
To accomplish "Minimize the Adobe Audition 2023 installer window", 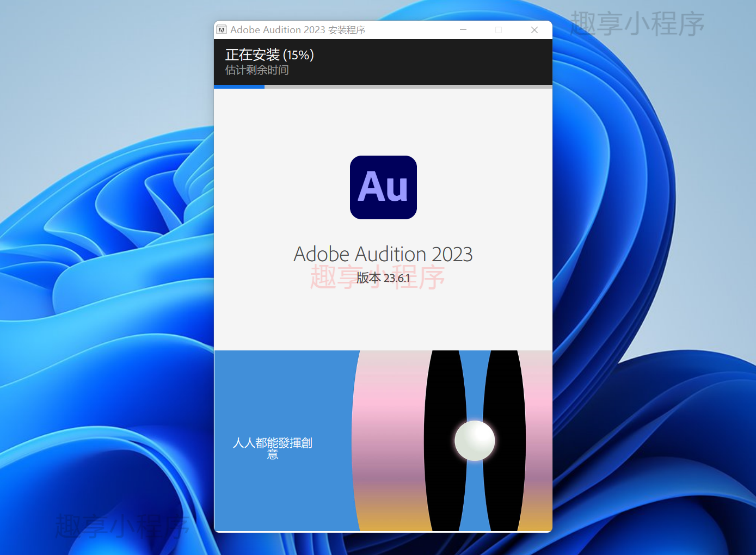I will [x=463, y=30].
